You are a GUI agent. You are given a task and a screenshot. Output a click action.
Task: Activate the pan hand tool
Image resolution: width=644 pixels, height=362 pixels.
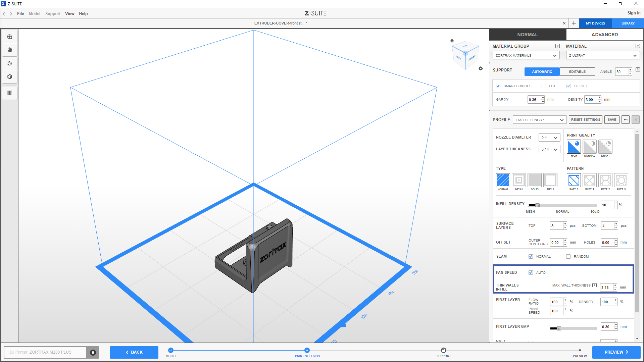pos(10,50)
